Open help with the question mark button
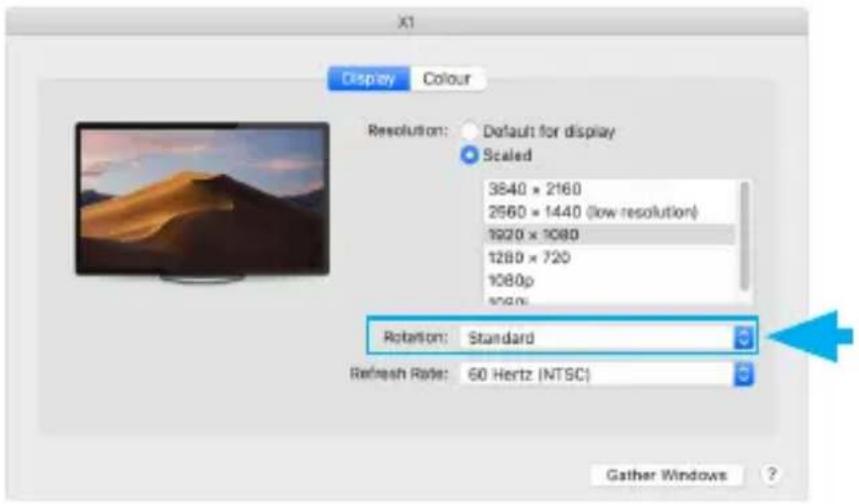The image size is (859, 504). 771,474
